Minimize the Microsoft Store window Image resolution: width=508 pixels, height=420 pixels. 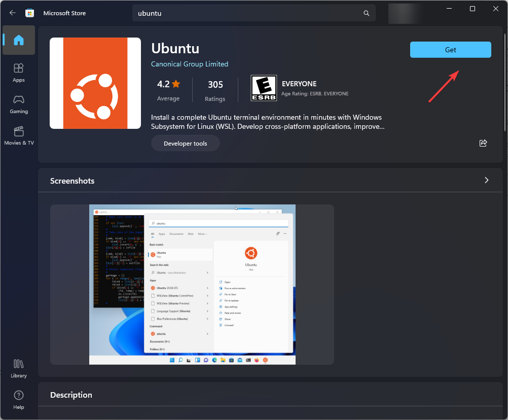point(449,9)
